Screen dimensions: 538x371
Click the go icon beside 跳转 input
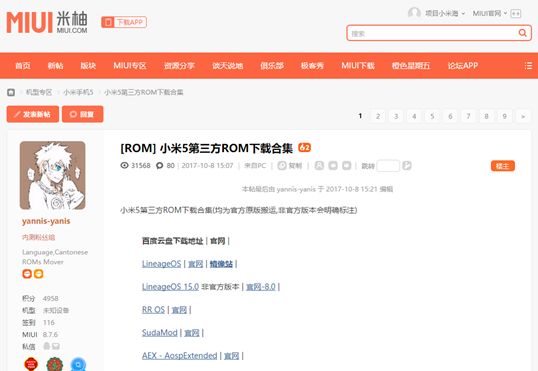pyautogui.click(x=407, y=166)
